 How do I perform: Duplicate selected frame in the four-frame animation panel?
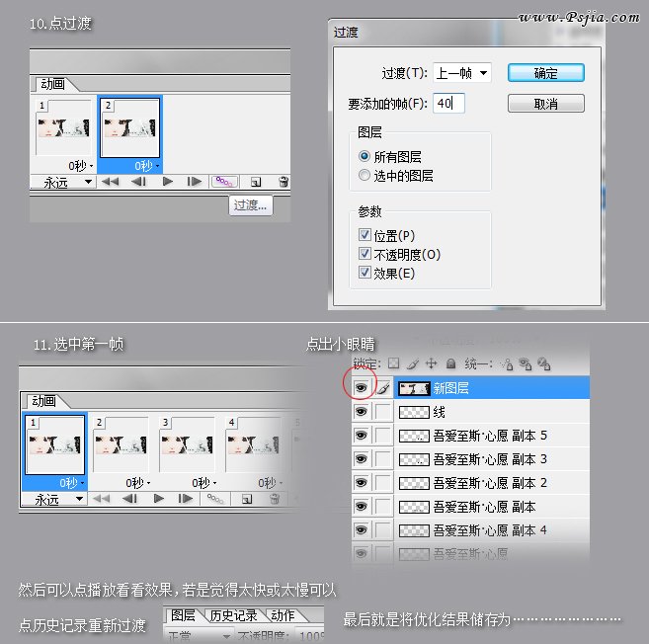247,499
